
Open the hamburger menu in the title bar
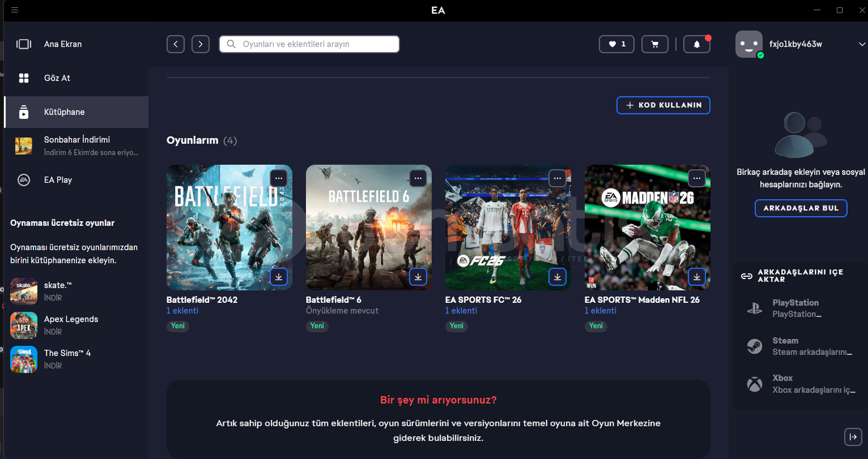click(15, 10)
